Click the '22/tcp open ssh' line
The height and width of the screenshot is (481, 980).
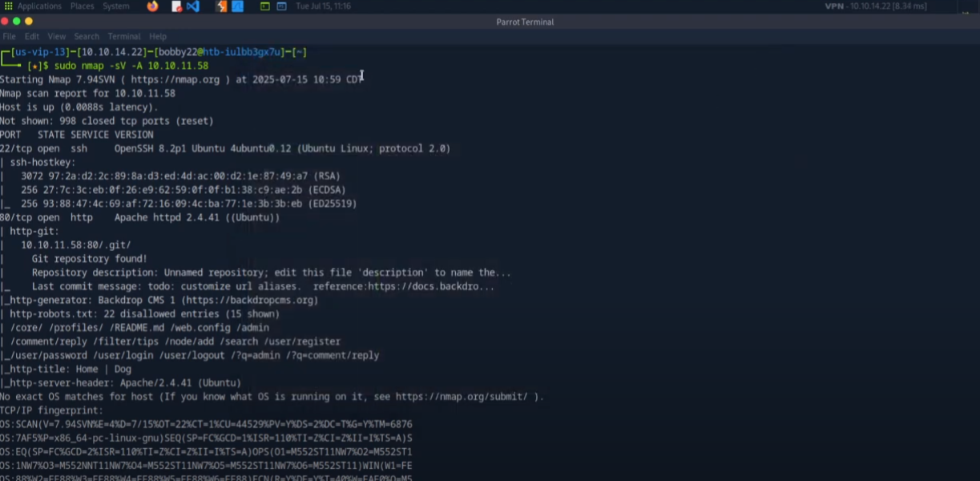click(225, 148)
